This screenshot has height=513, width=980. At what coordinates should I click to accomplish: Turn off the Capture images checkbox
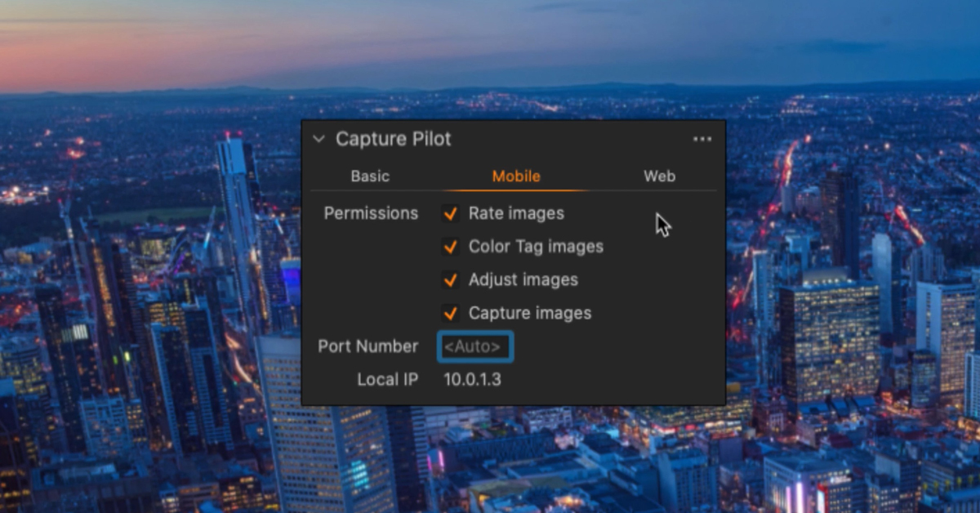(450, 314)
